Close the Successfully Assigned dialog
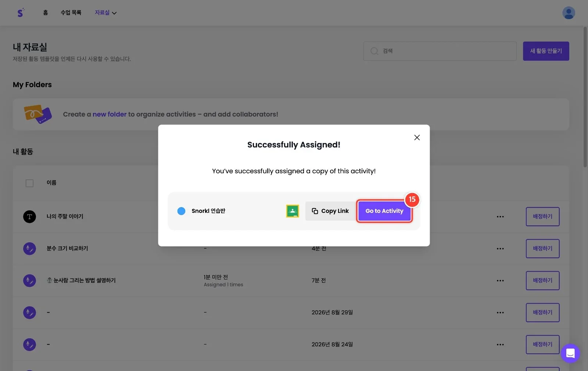The height and width of the screenshot is (371, 588). click(x=417, y=138)
